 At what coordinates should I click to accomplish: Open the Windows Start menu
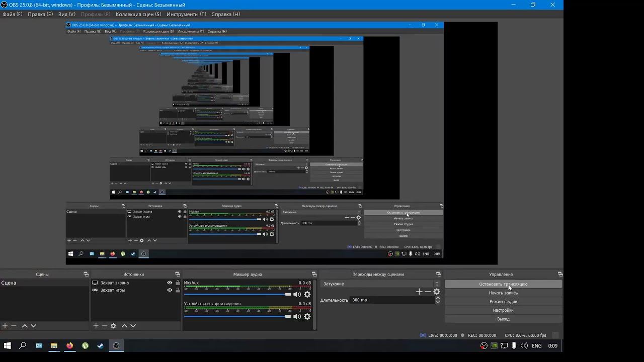[8, 345]
